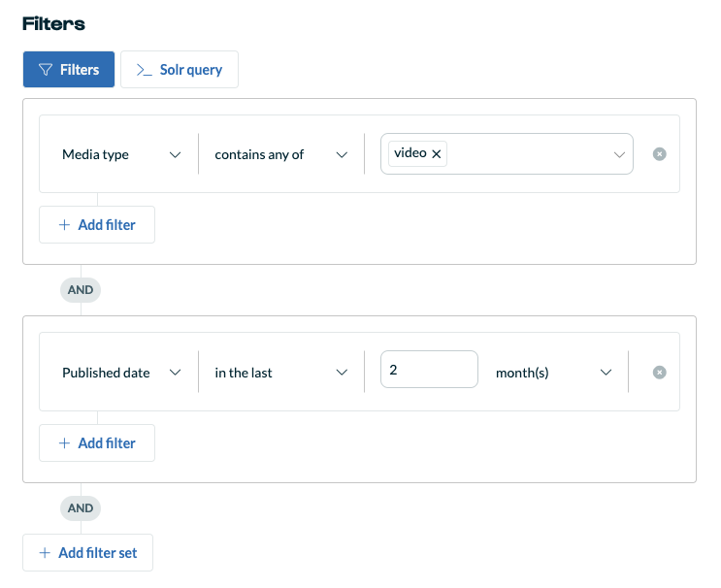Viewport: 721px width, 588px height.
Task: Open the month(s) unit dropdown
Action: (x=554, y=373)
